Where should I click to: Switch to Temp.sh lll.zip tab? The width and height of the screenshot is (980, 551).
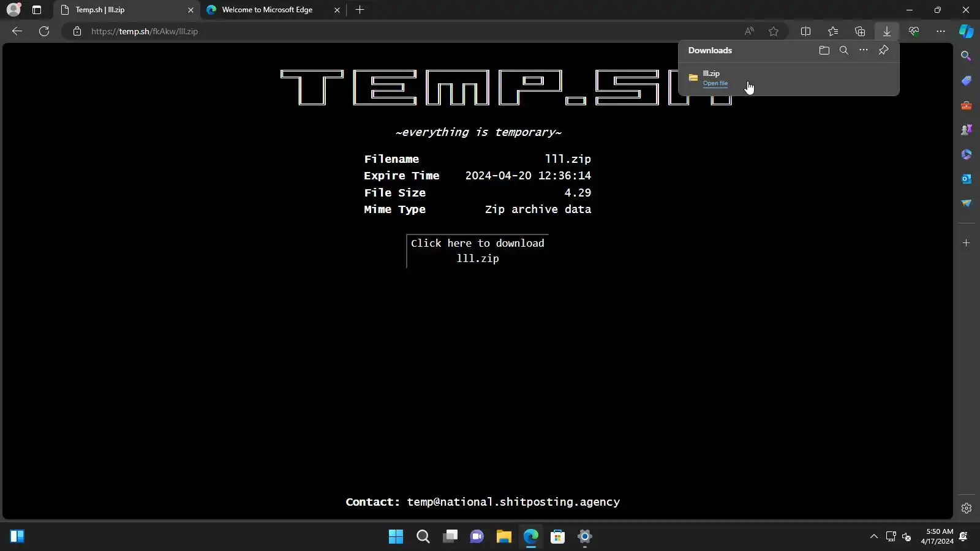click(127, 10)
